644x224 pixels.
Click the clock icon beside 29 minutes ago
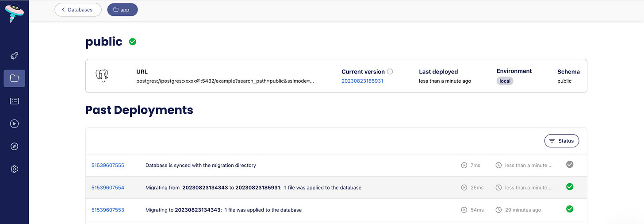pos(498,210)
